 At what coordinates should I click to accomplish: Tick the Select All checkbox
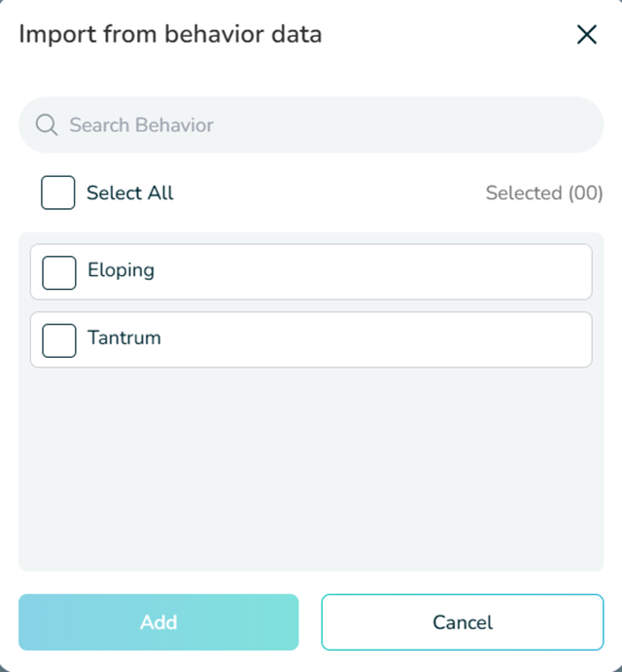click(x=58, y=193)
